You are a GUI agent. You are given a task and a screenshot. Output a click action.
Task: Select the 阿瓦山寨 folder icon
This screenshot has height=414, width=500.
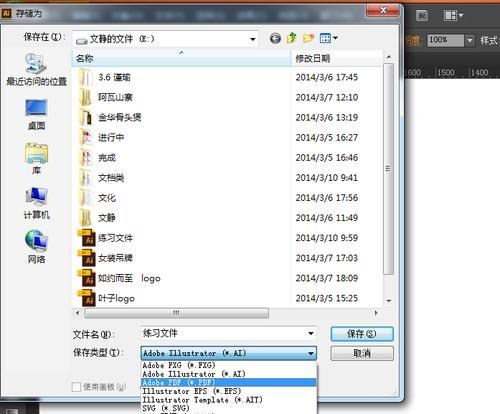86,97
